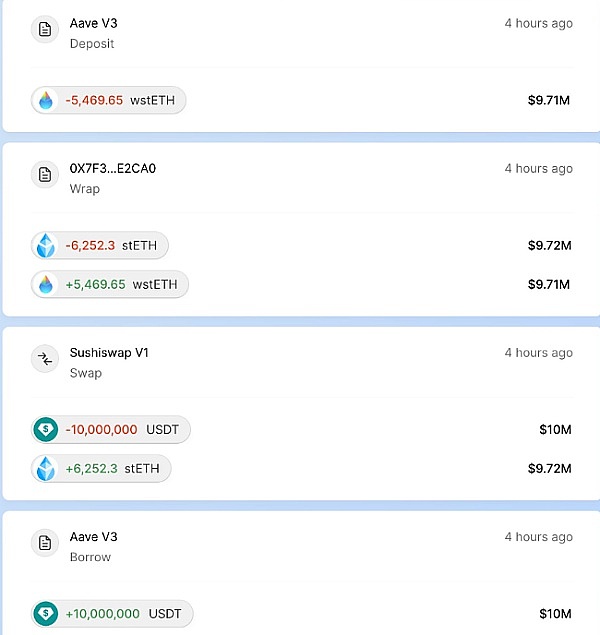Click the USDT token icon in the Swap transaction
Image resolution: width=600 pixels, height=635 pixels.
pos(46,430)
